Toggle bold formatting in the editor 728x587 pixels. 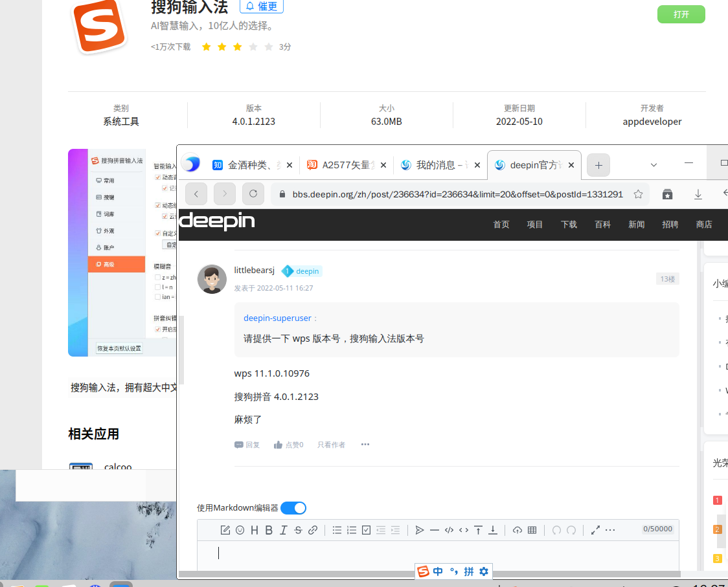[269, 530]
